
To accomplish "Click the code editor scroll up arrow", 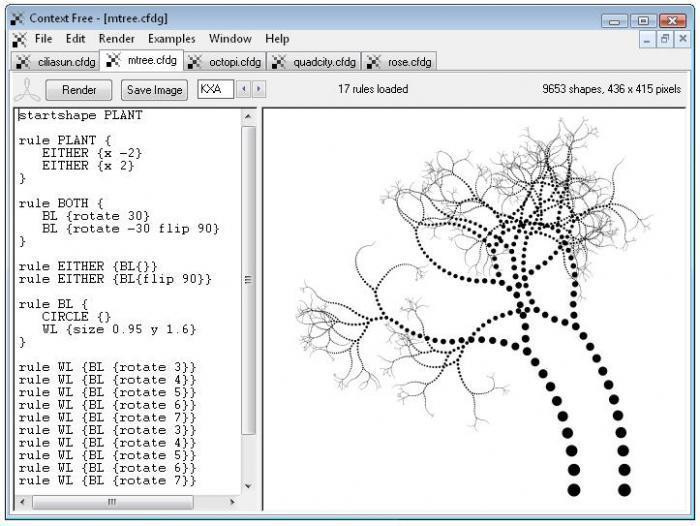I will click(248, 117).
